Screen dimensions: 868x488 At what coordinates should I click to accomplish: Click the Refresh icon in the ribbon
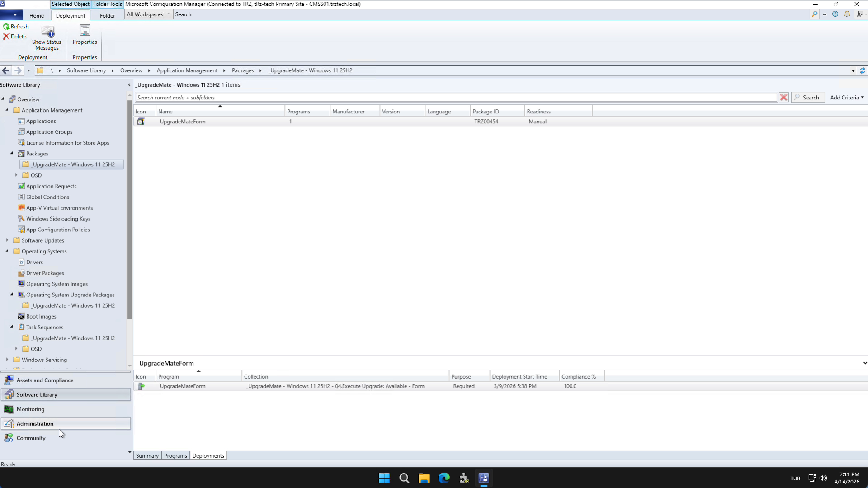click(6, 27)
